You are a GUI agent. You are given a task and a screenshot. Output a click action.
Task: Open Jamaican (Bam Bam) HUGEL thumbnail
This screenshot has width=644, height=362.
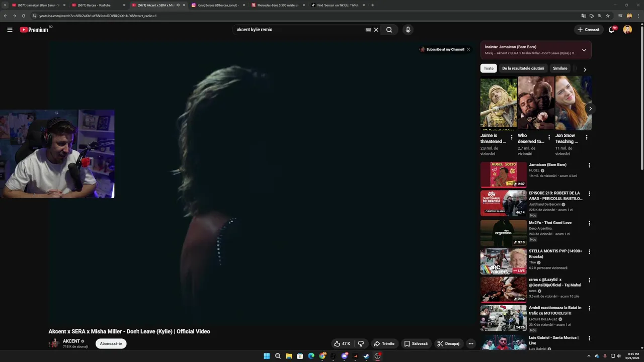click(x=504, y=174)
